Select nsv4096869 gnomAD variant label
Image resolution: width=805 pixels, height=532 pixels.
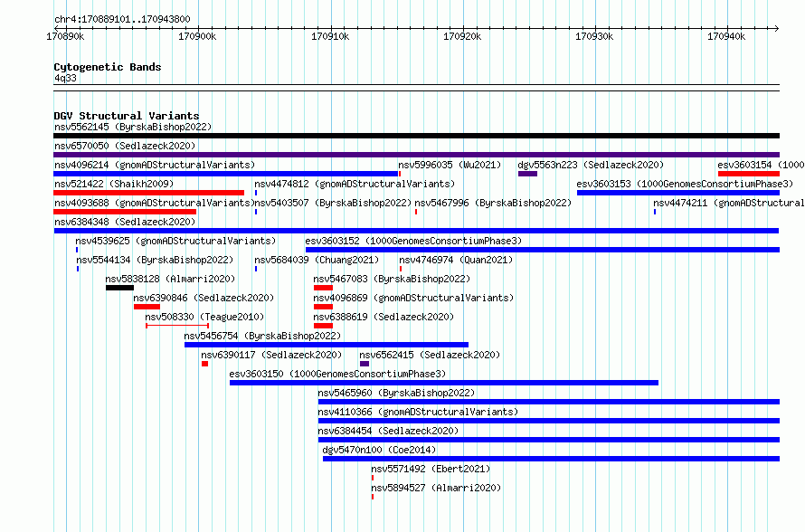pyautogui.click(x=413, y=298)
